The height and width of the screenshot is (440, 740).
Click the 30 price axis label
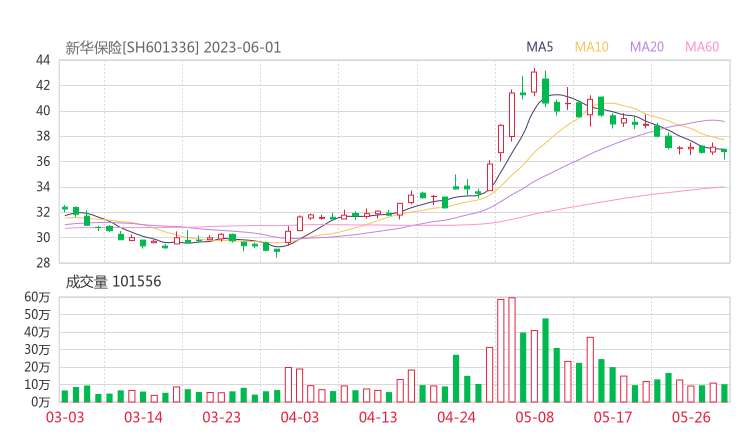click(x=43, y=237)
